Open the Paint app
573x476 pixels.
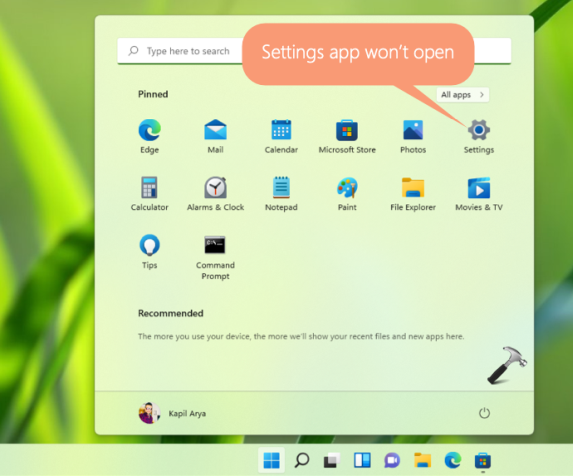point(347,193)
